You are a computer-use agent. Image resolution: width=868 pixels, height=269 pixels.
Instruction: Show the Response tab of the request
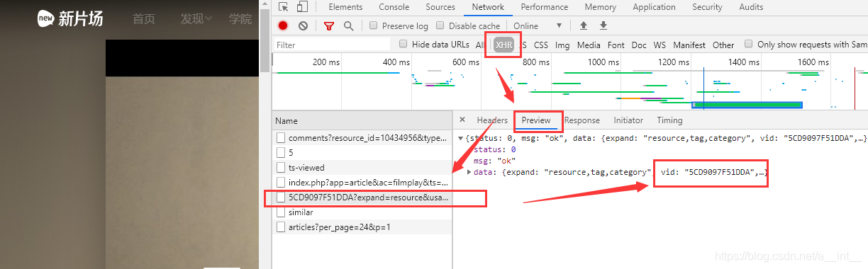click(x=582, y=120)
